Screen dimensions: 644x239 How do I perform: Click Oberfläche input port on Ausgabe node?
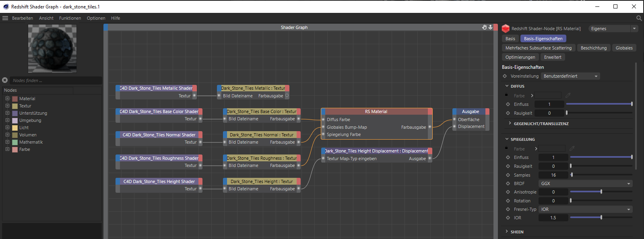tap(454, 119)
